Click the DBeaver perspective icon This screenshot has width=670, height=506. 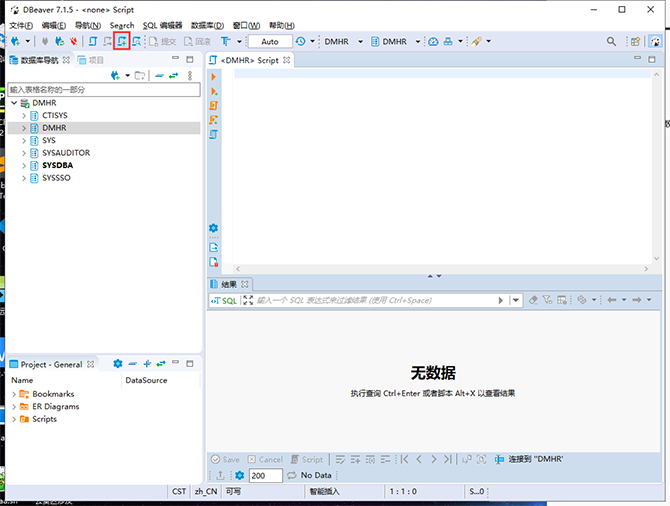[655, 41]
